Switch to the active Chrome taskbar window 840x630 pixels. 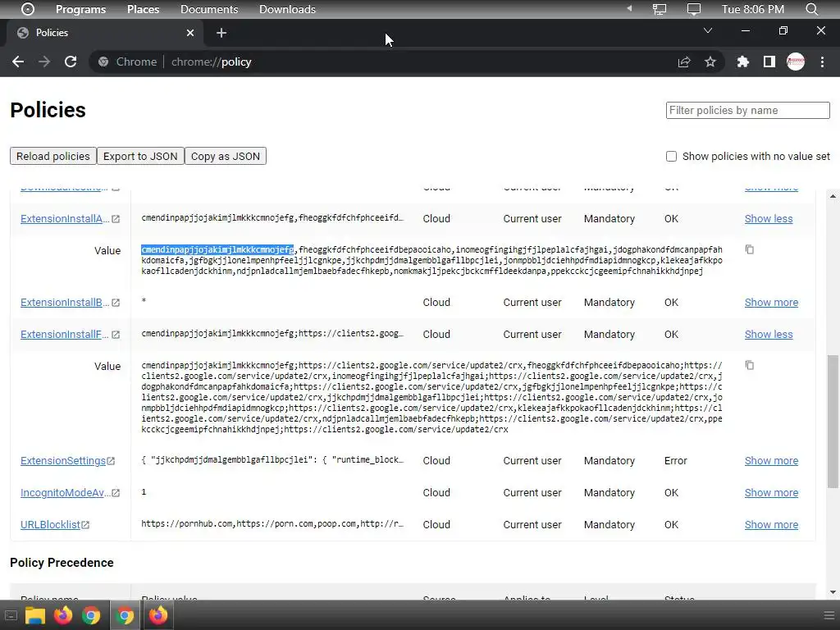125,615
